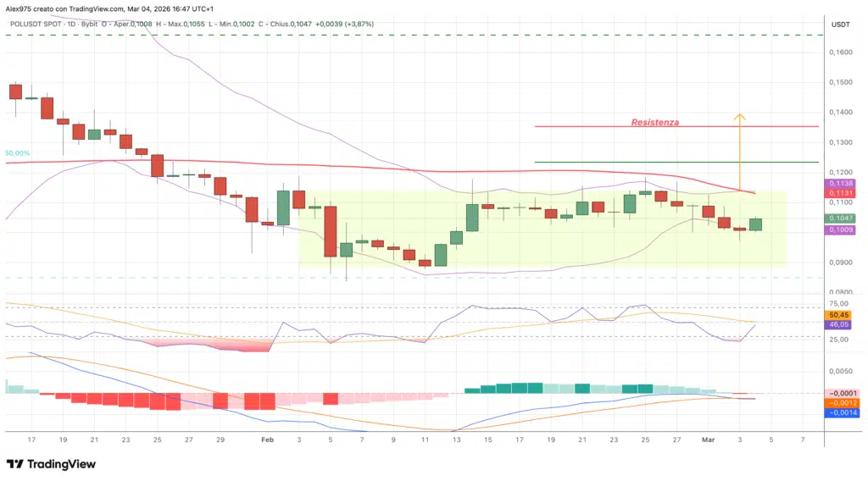Select the red Resistenza text label
The width and height of the screenshot is (868, 481).
(x=654, y=122)
